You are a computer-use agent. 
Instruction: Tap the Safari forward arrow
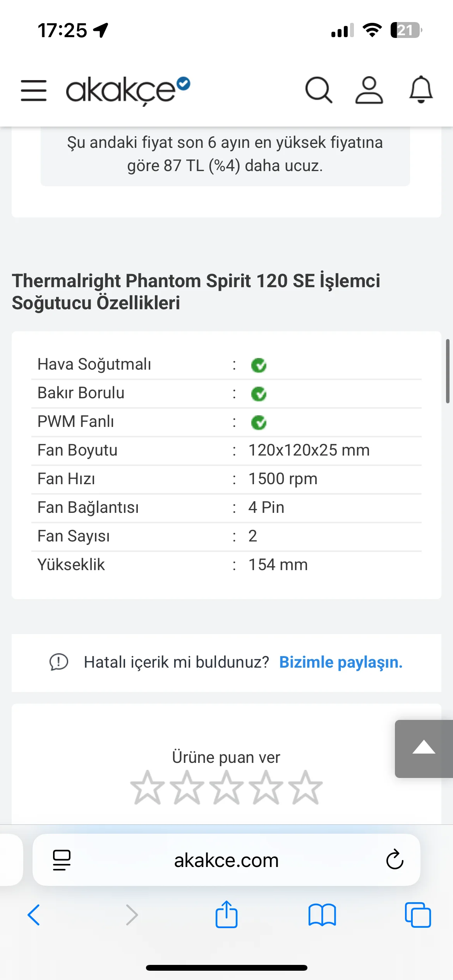(x=132, y=915)
